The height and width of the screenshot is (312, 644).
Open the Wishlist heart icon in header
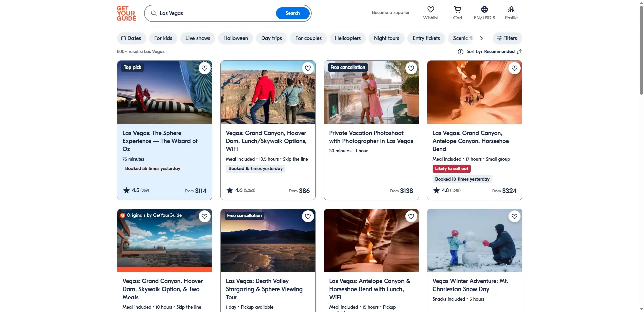431,9
